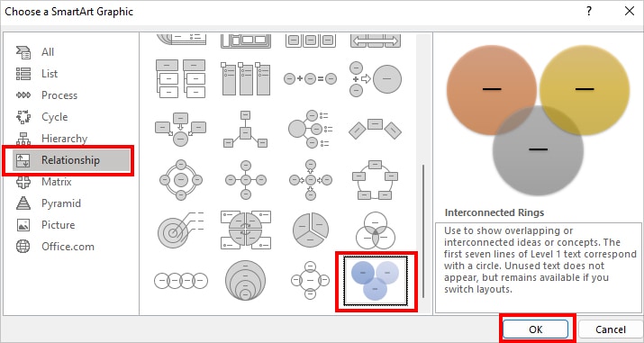
Task: Close the SmartArt dialog with X
Action: 629,12
